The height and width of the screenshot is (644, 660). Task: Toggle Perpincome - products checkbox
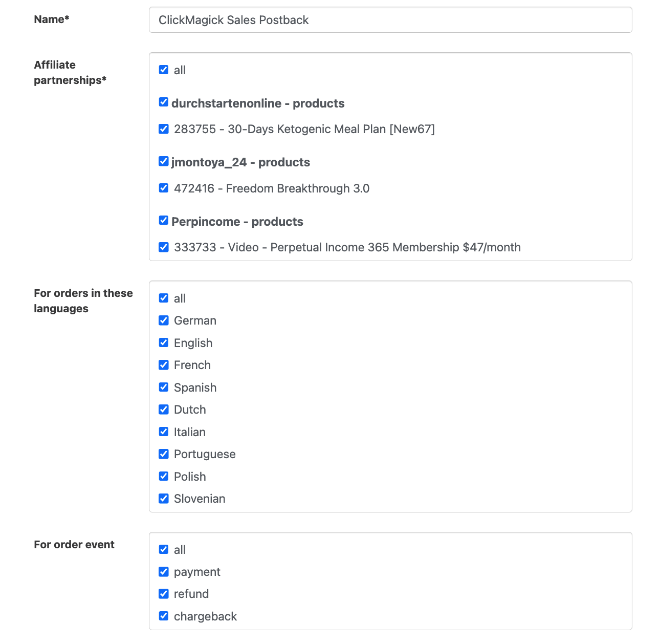coord(164,221)
